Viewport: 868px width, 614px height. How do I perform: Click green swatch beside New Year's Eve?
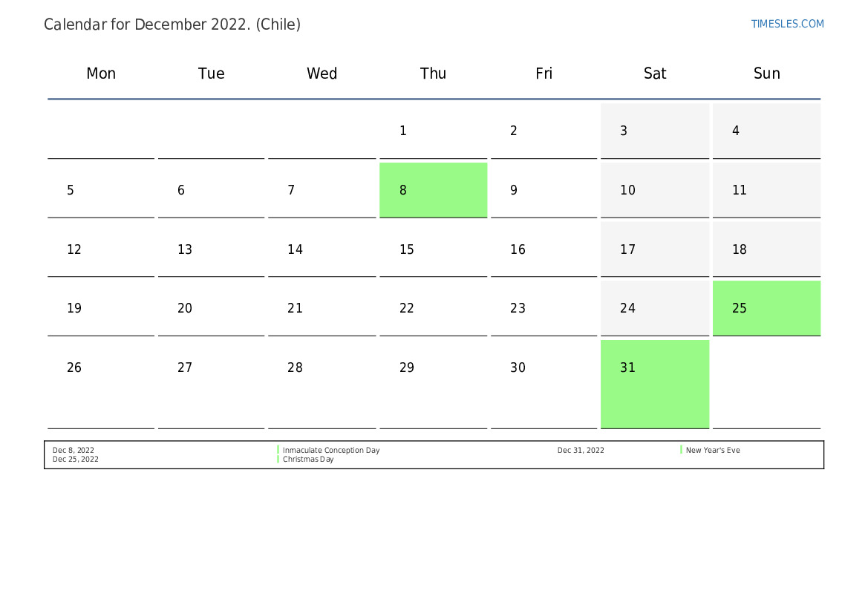[x=681, y=450]
